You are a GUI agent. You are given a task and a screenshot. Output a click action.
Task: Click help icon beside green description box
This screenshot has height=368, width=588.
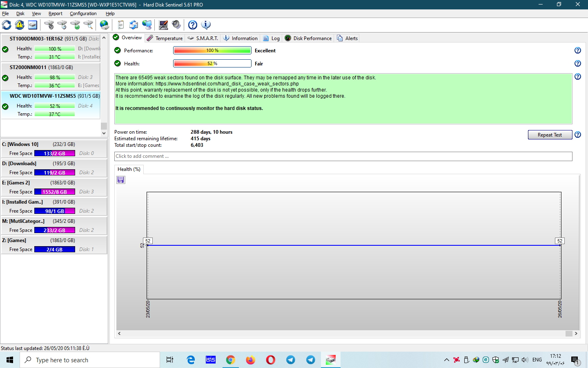click(578, 76)
